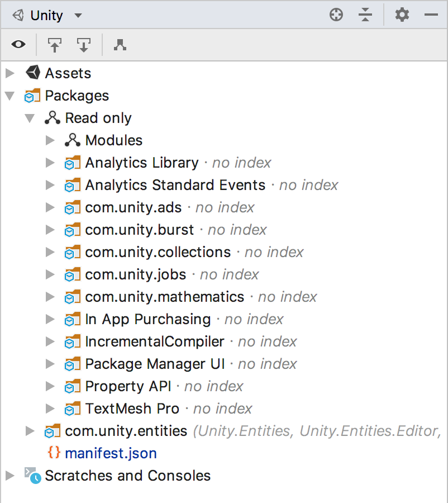Click the collapse all icon in header
448x503 pixels.
click(x=365, y=15)
